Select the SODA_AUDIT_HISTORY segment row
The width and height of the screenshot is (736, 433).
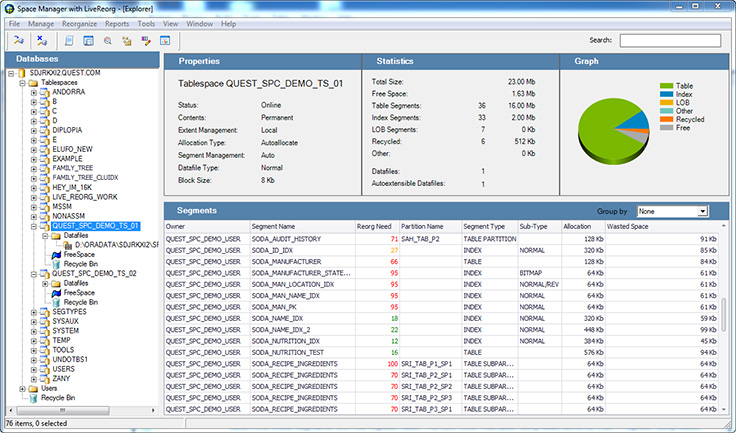click(441, 239)
